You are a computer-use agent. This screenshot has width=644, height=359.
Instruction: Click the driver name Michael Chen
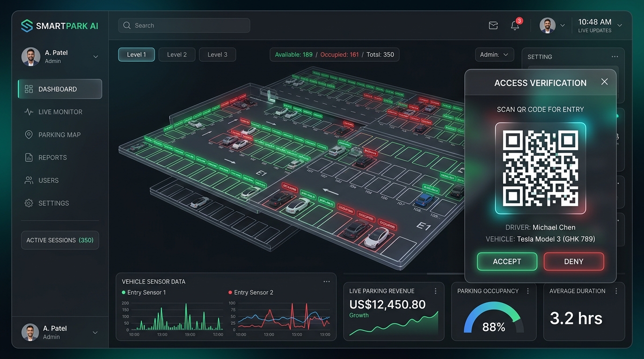[x=554, y=228]
